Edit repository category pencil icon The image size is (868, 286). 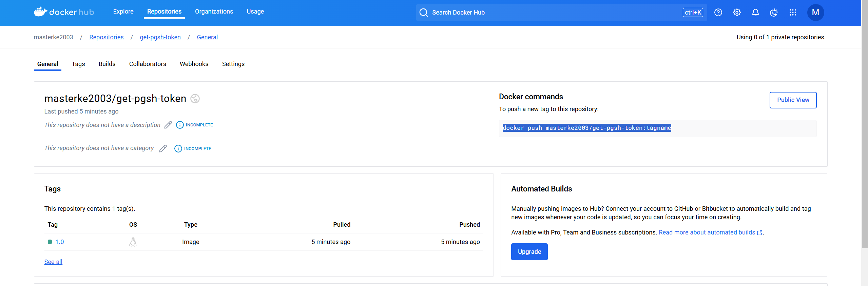[x=163, y=148]
